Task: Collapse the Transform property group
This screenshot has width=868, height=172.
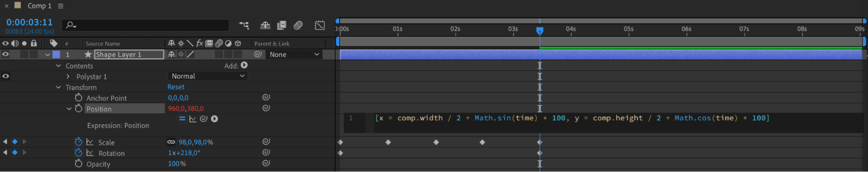Action: click(x=59, y=87)
